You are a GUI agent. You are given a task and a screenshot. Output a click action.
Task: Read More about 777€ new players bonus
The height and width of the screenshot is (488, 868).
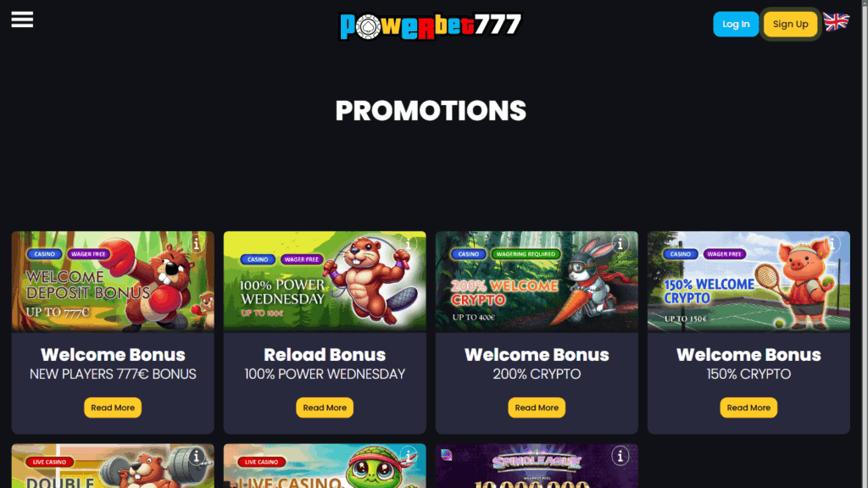coord(113,408)
